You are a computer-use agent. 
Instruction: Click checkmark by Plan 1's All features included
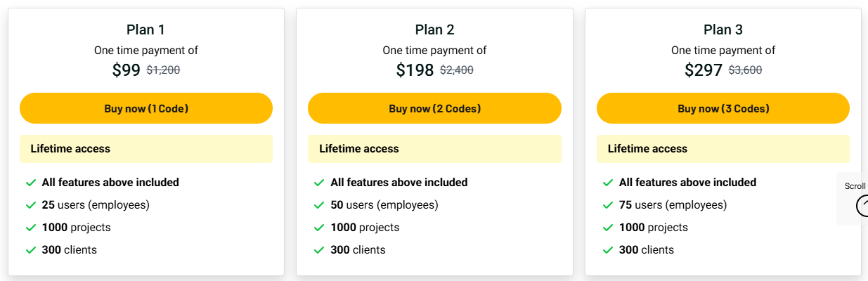[x=31, y=183]
